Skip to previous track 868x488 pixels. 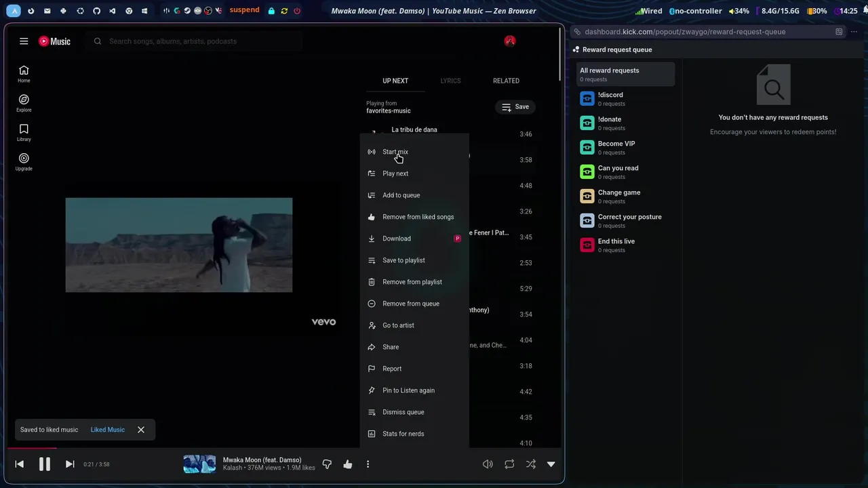(x=19, y=464)
